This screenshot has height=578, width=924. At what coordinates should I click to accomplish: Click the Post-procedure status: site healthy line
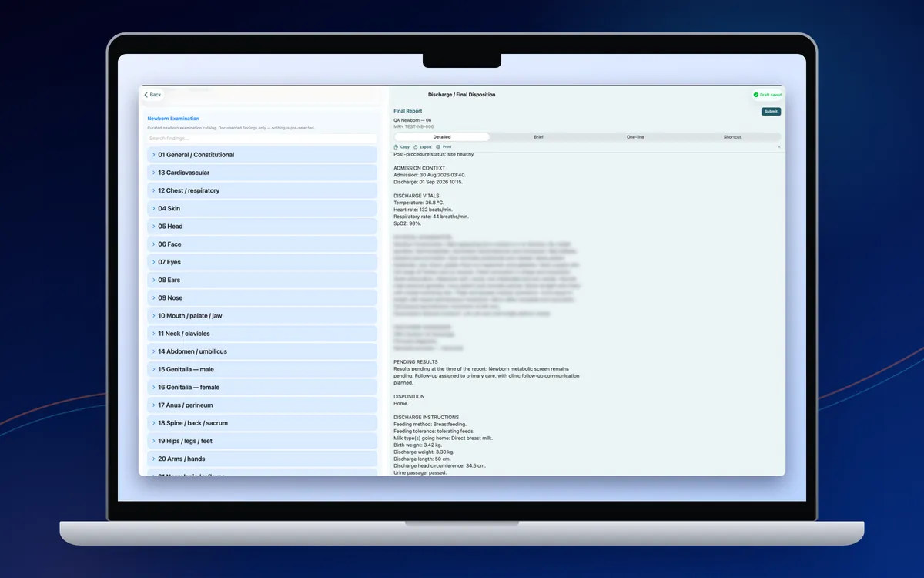[x=434, y=154]
